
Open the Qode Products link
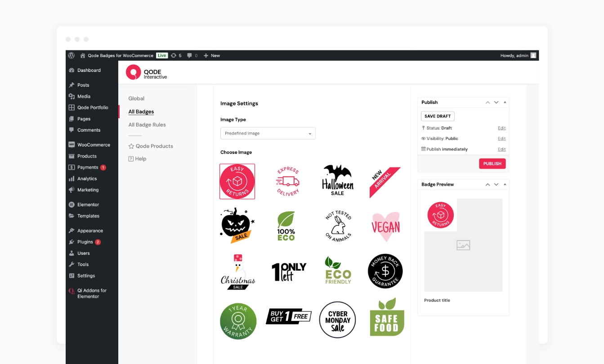point(151,146)
